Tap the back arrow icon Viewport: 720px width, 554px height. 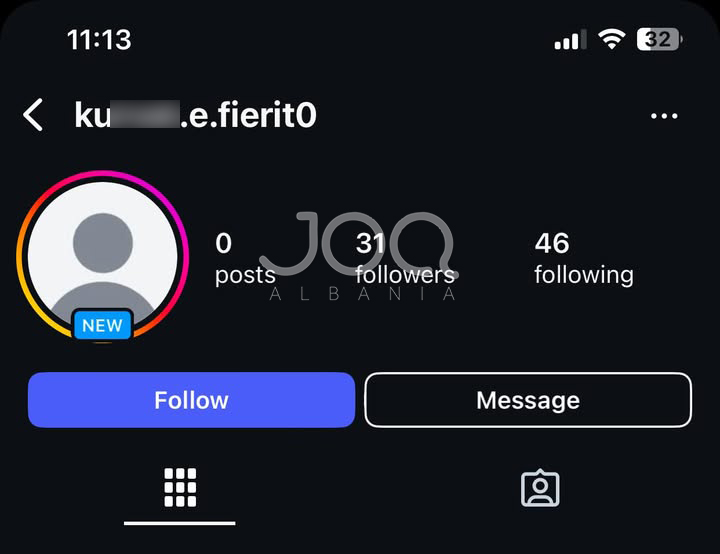pos(33,115)
